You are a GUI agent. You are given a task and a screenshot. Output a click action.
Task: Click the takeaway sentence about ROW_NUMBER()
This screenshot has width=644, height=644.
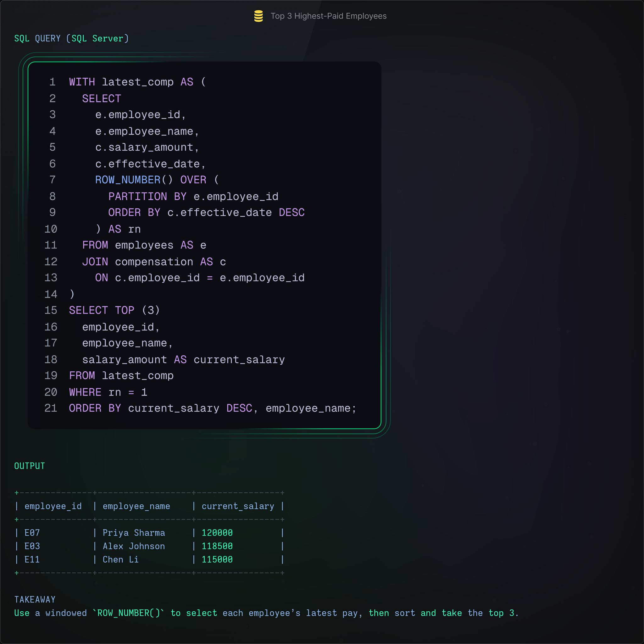266,613
